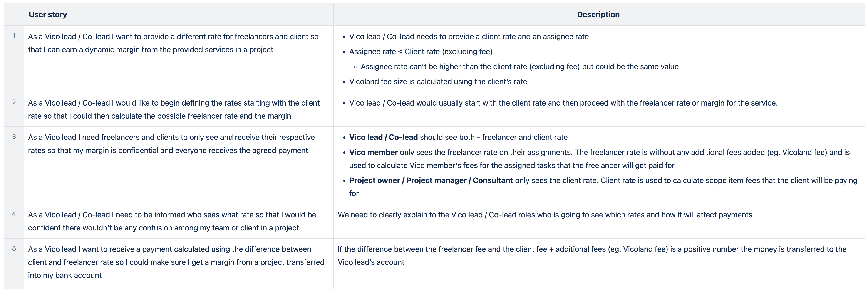Screen dimensions: 868x289
Task: Click the "Vicoland fee size is calculated" bullet
Action: pos(438,82)
